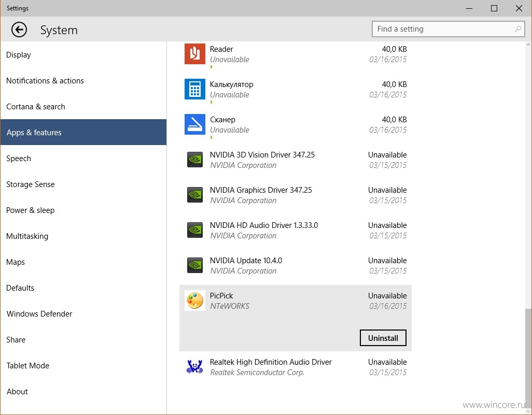Click PicPick install date 03/16/2015

(388, 306)
